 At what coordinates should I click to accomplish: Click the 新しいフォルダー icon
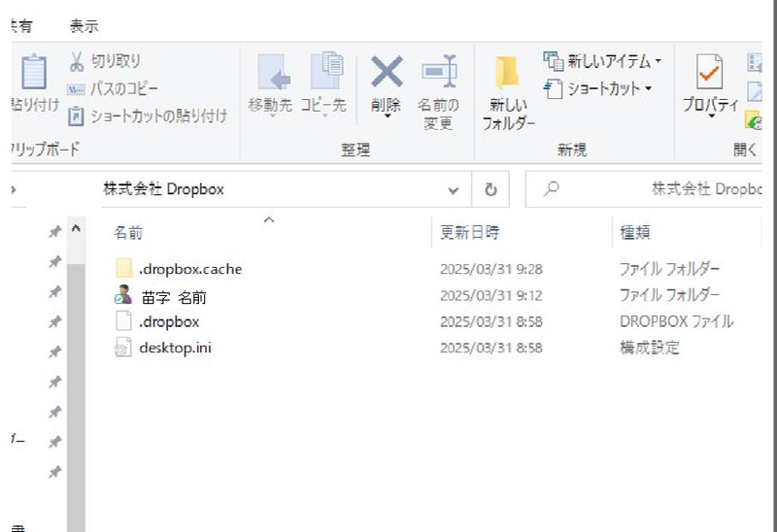coord(507,74)
